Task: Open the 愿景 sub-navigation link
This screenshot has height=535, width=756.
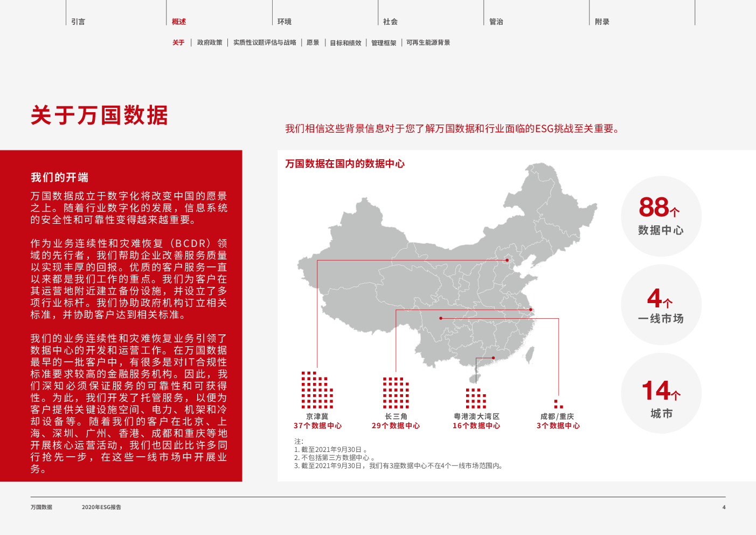Action: click(313, 43)
